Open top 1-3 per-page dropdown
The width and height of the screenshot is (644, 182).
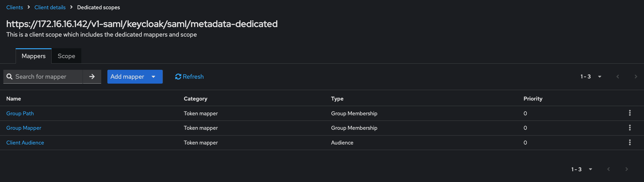591,77
